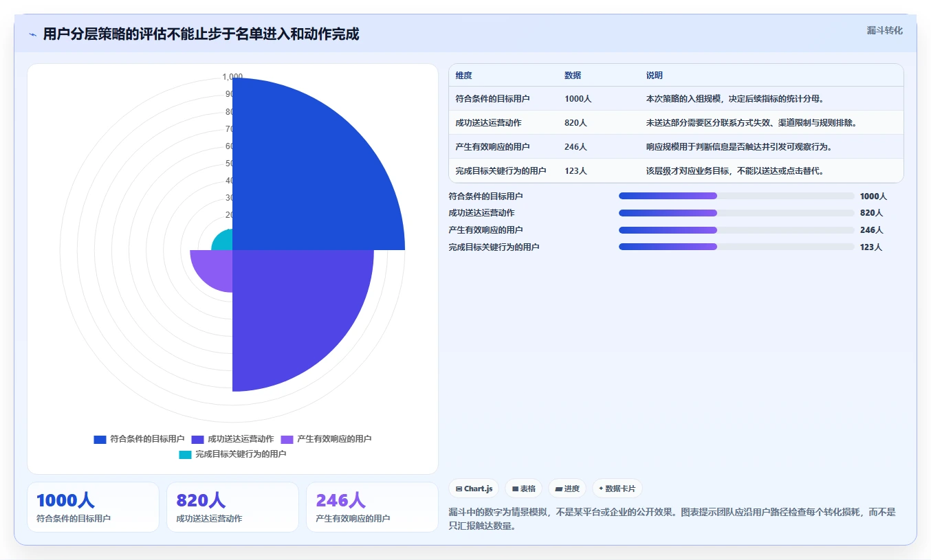The height and width of the screenshot is (560, 931).
Task: Click progress bar for 符合条件的目标用户
Action: tap(736, 196)
